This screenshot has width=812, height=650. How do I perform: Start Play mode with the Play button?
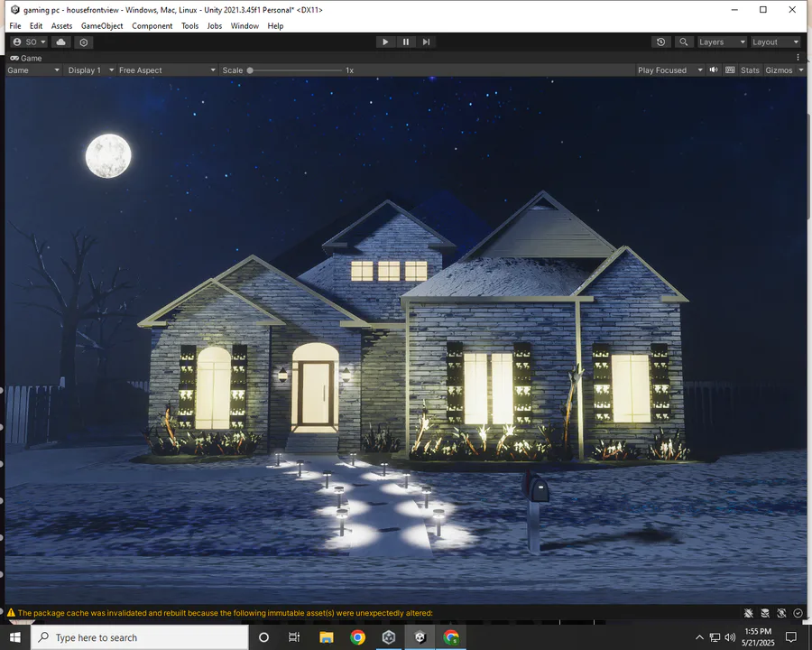click(385, 42)
